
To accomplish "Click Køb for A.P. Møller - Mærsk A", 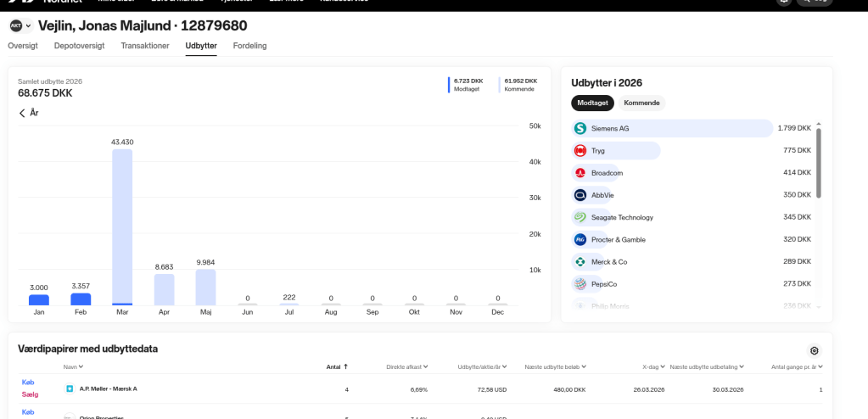I will [x=28, y=383].
